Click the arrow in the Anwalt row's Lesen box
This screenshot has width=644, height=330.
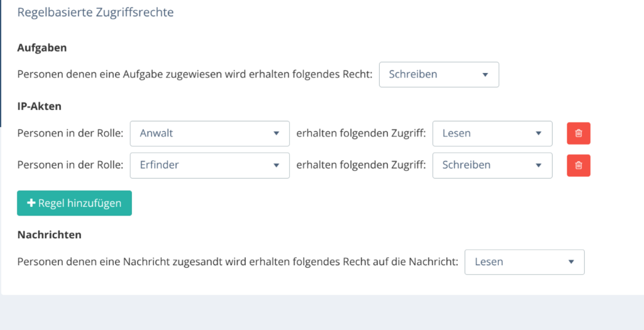538,133
